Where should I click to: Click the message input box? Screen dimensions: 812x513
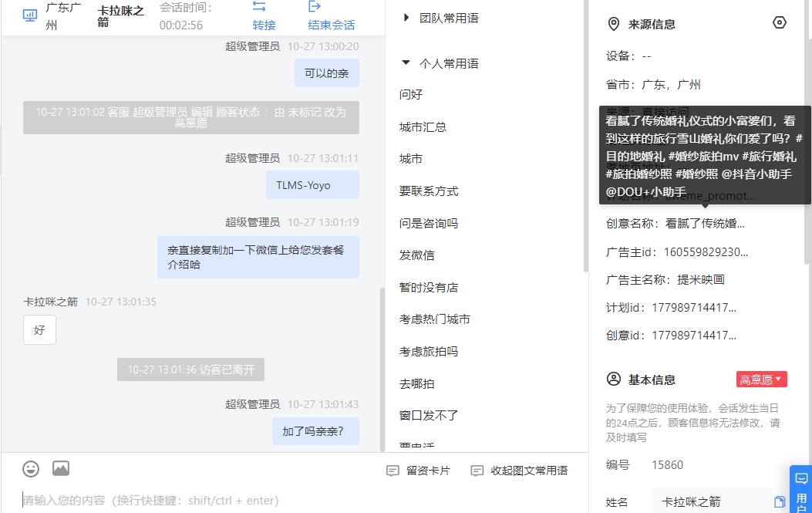[295, 500]
